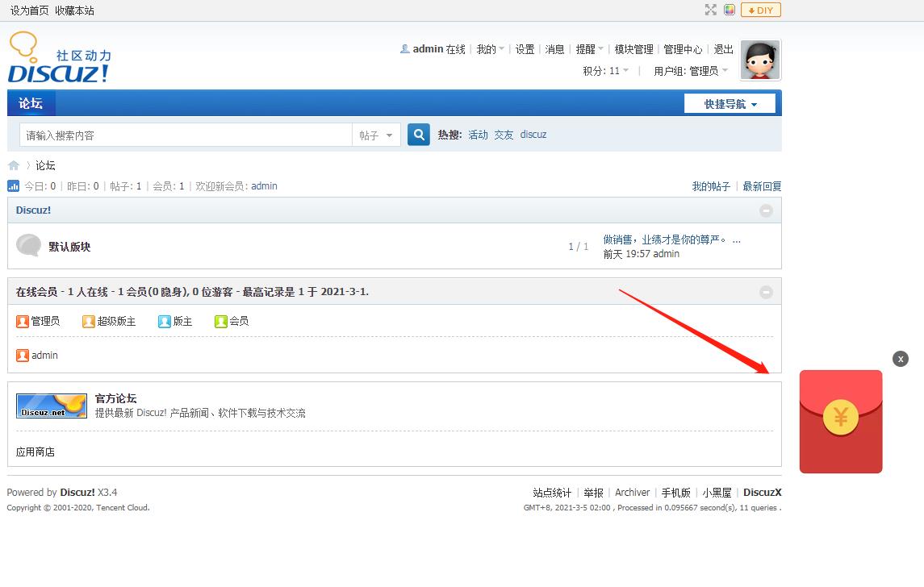The width and height of the screenshot is (924, 587).
Task: Click the Discuz! link in Powered by
Action: 77,492
